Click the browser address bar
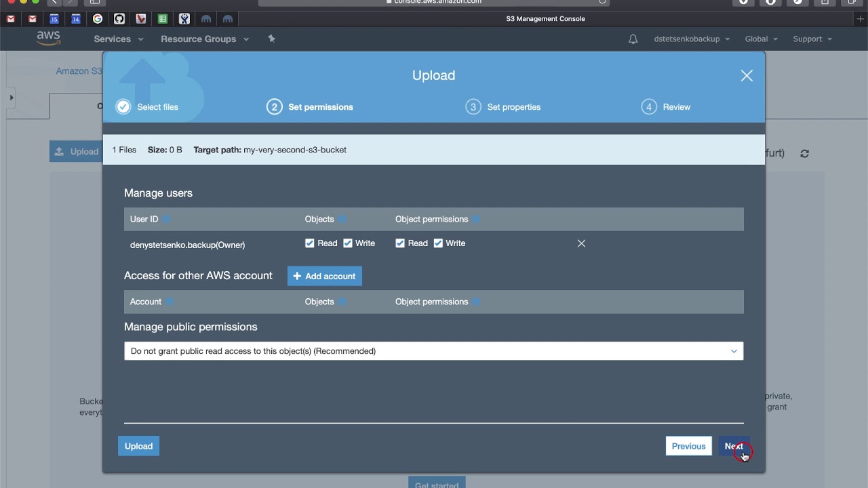 click(434, 2)
